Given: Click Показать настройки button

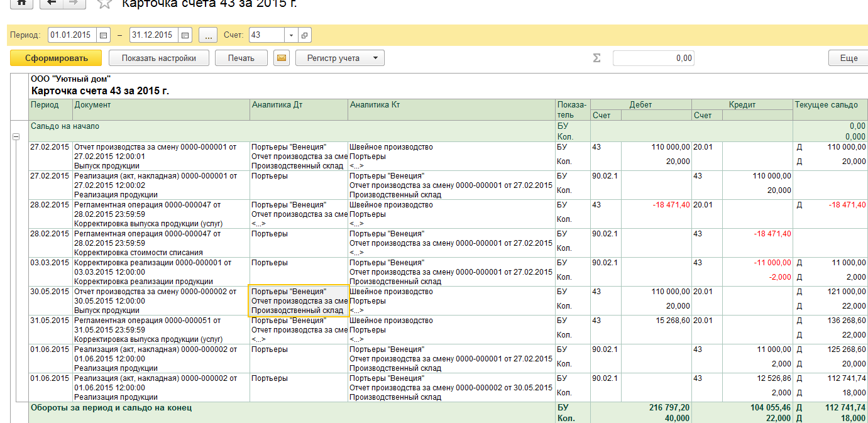Looking at the screenshot, I should coord(158,58).
